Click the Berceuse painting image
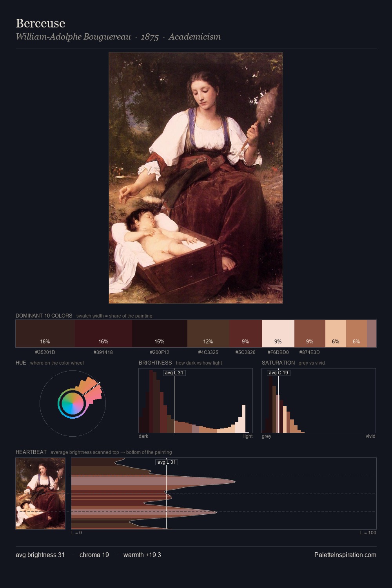Image resolution: width=392 pixels, height=588 pixels. pyautogui.click(x=196, y=178)
